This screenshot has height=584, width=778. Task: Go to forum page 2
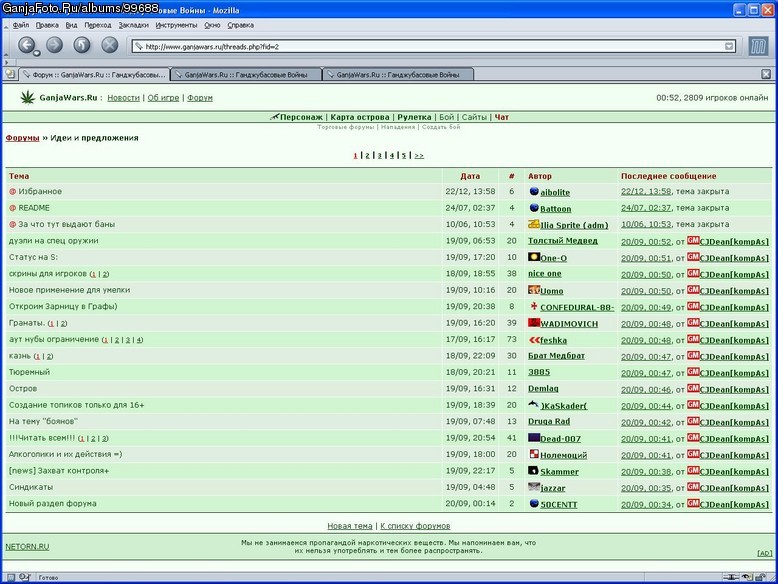click(x=367, y=156)
